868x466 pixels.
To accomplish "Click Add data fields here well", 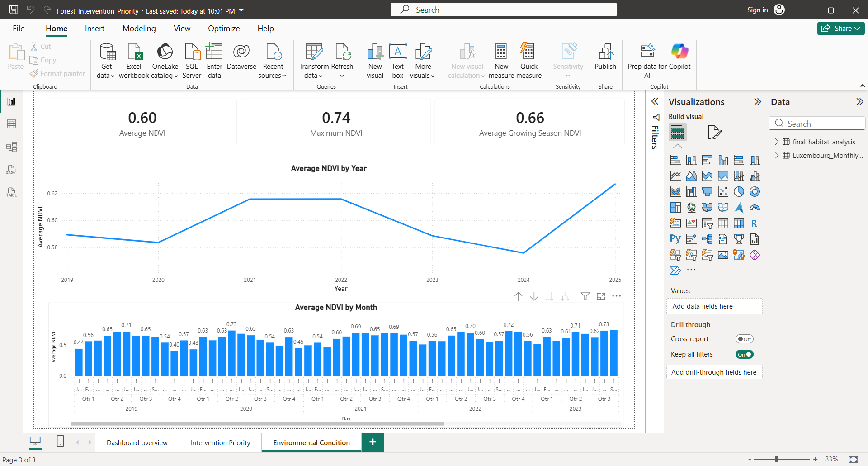I will click(714, 306).
